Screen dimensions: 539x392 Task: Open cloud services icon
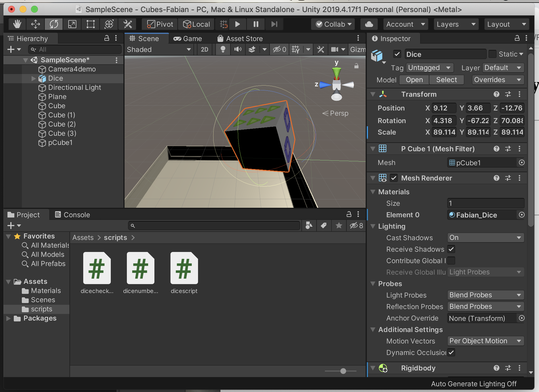pos(369,24)
